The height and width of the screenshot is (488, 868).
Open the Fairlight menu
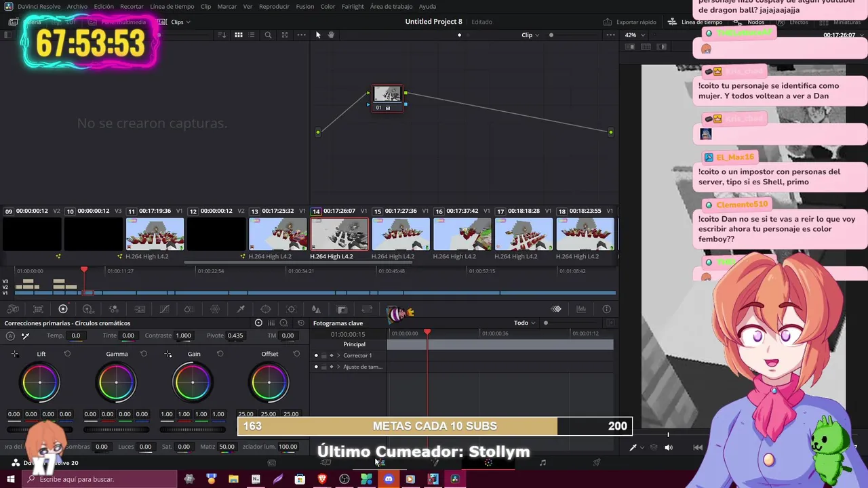coord(353,6)
